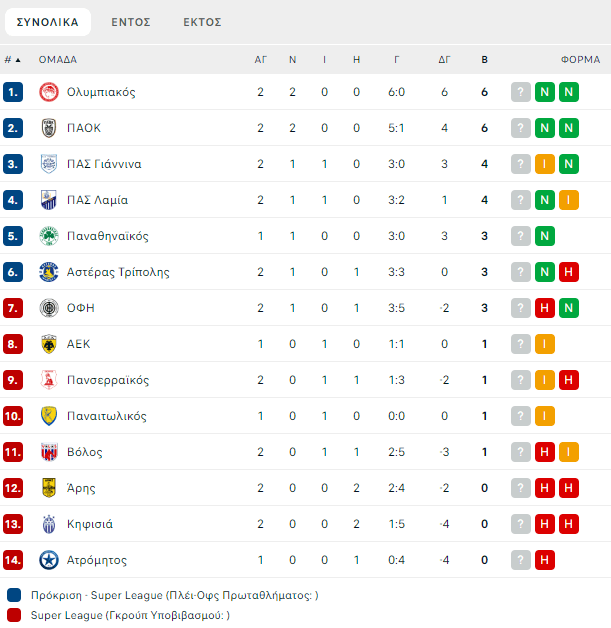Click the Atromitos blue star crest
The height and width of the screenshot is (628, 611).
click(48, 560)
